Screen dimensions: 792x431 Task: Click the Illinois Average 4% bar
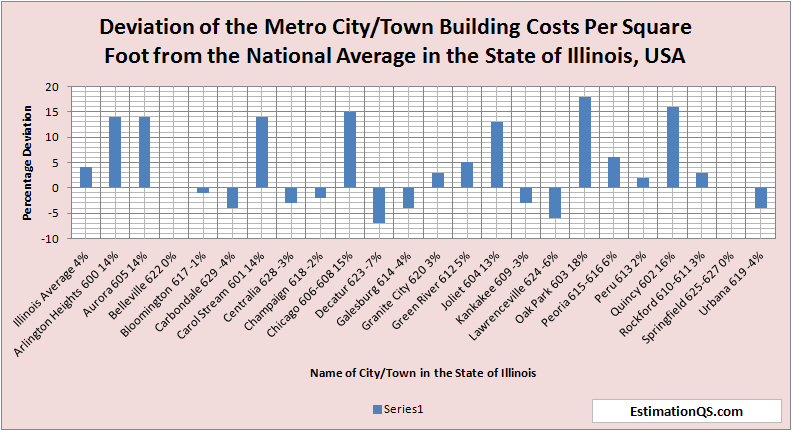(x=86, y=177)
